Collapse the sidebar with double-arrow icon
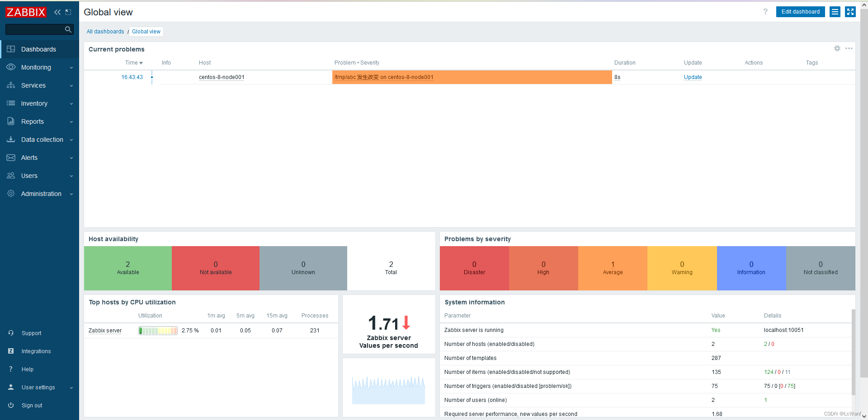The image size is (868, 420). coord(57,12)
